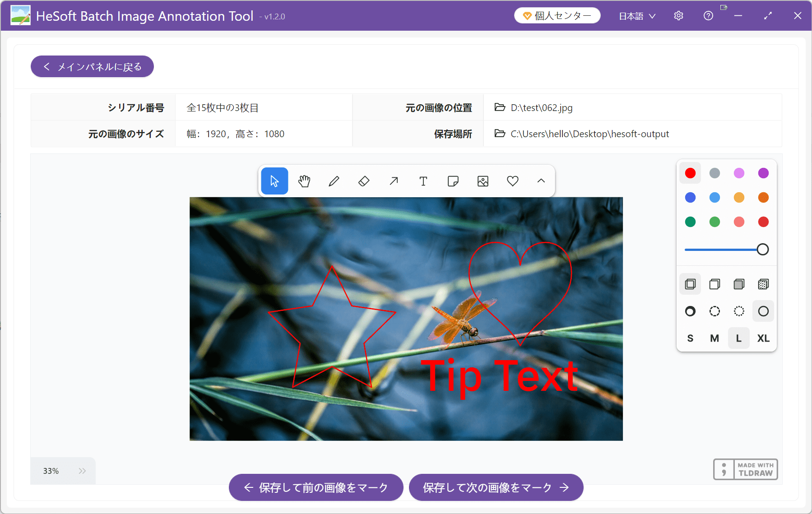Click the HeSoft app logo icon

[20, 15]
